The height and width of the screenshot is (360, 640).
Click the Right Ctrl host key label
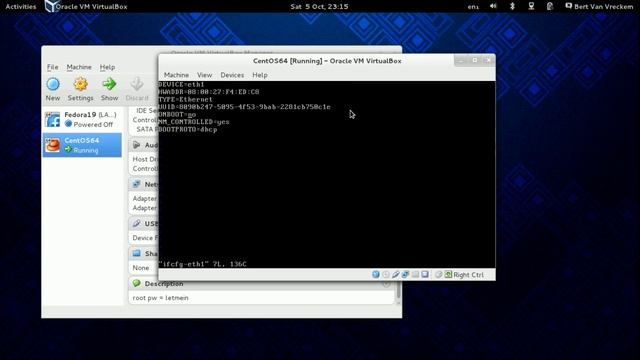469,275
